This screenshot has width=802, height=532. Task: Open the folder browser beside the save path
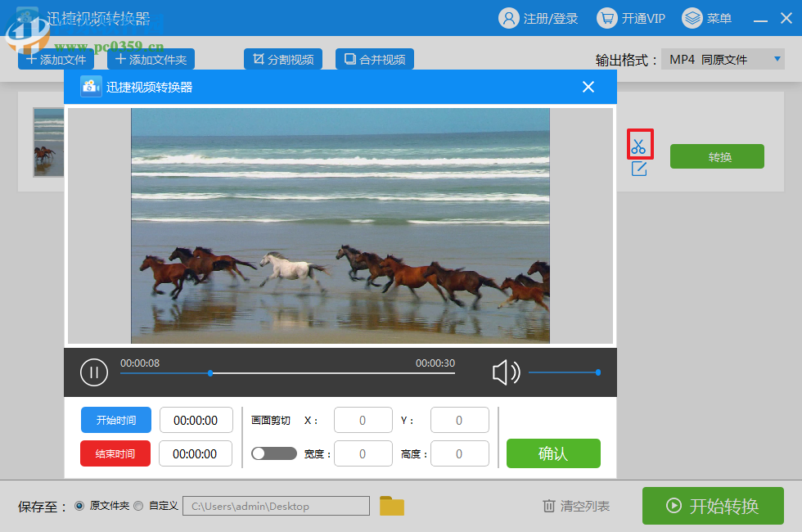coord(391,506)
